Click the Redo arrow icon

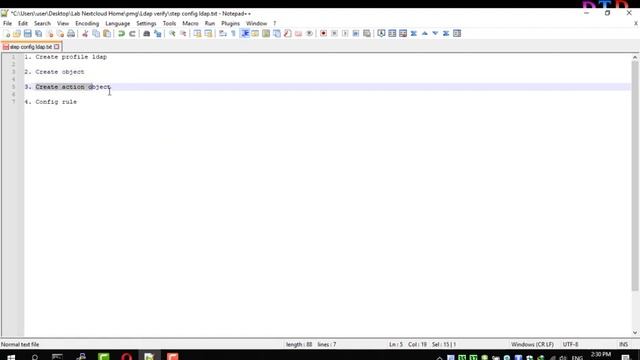132,33
